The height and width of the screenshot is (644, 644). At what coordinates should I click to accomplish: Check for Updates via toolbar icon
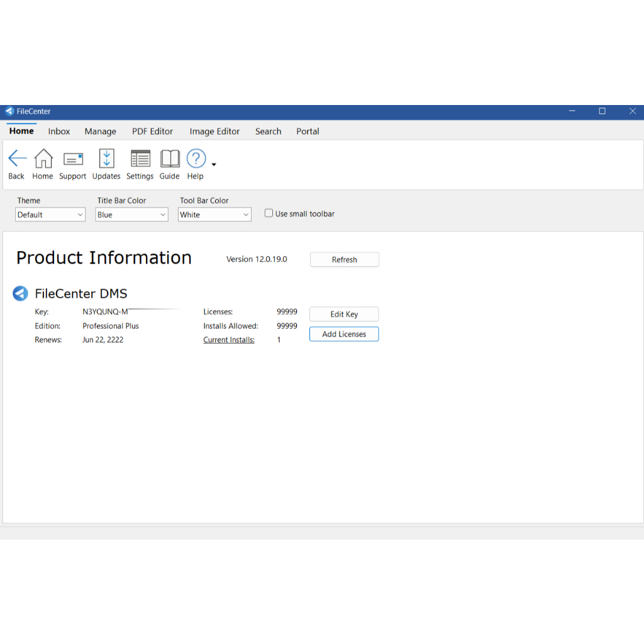pos(106,159)
